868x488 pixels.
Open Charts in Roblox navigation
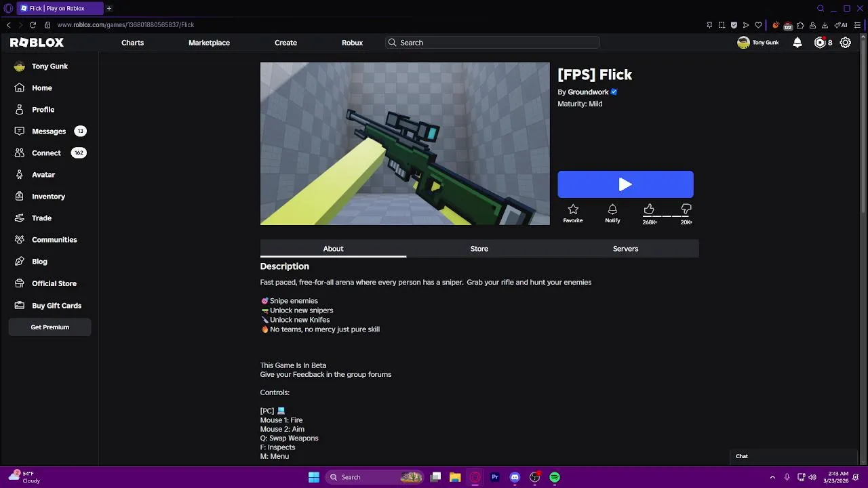132,43
